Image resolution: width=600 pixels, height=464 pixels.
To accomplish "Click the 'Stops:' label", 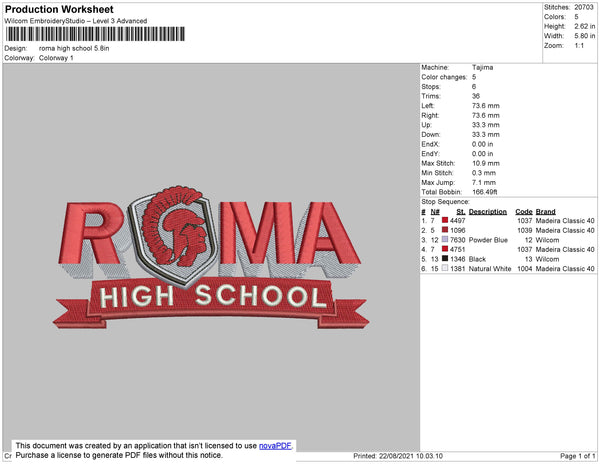I will 430,86.
